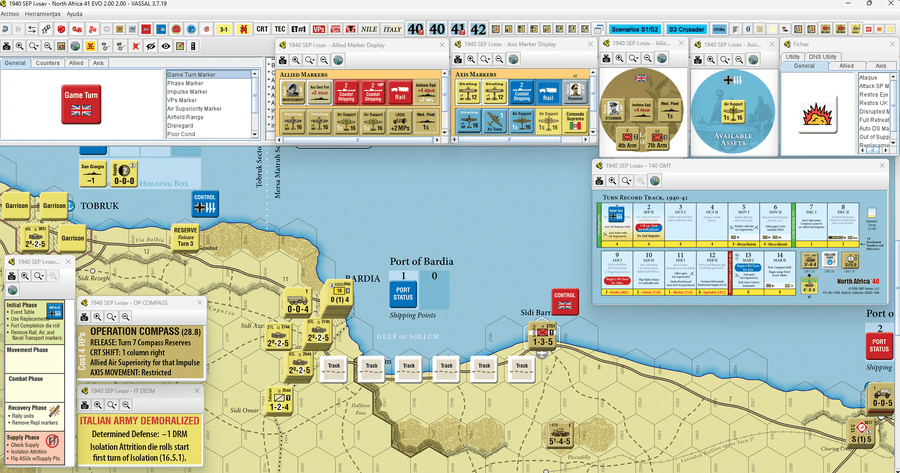Select Airfield Range in the list

(208, 117)
